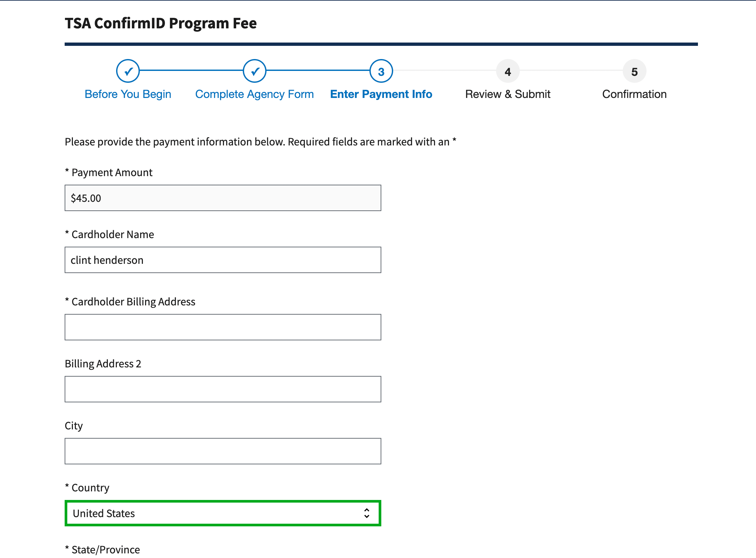Click the Cardholder Name field
This screenshot has height=558, width=756.
pos(223,260)
